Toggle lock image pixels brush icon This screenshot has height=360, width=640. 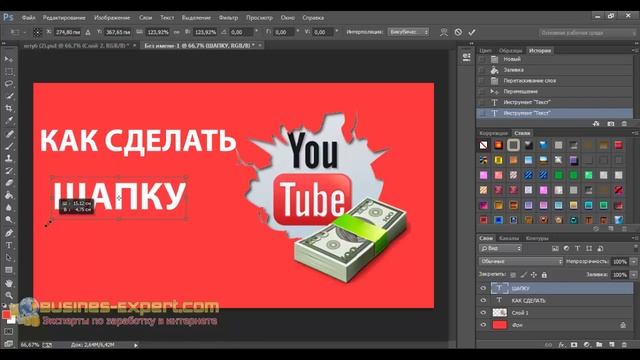pyautogui.click(x=524, y=275)
